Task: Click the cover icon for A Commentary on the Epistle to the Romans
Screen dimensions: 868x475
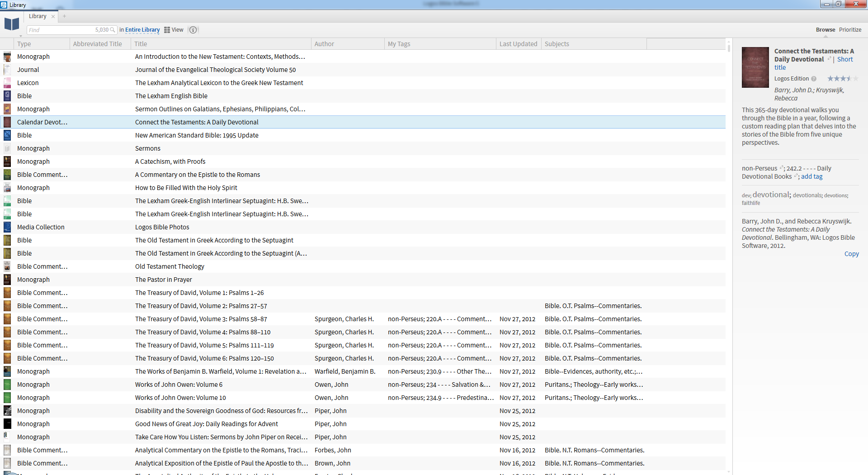Action: click(7, 175)
